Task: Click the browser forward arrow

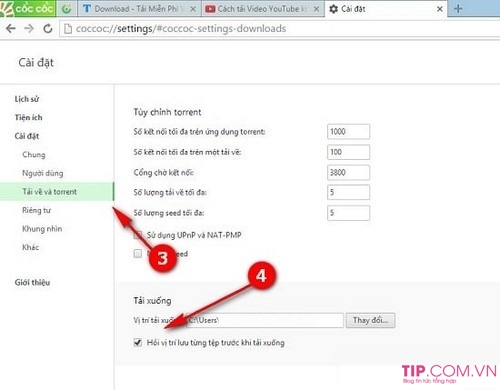Action: [x=29, y=29]
